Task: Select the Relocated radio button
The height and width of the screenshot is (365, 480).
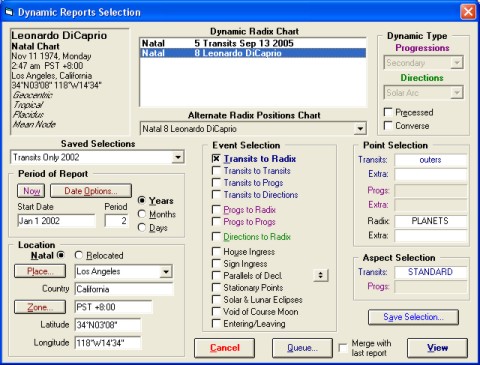Action: click(x=79, y=255)
